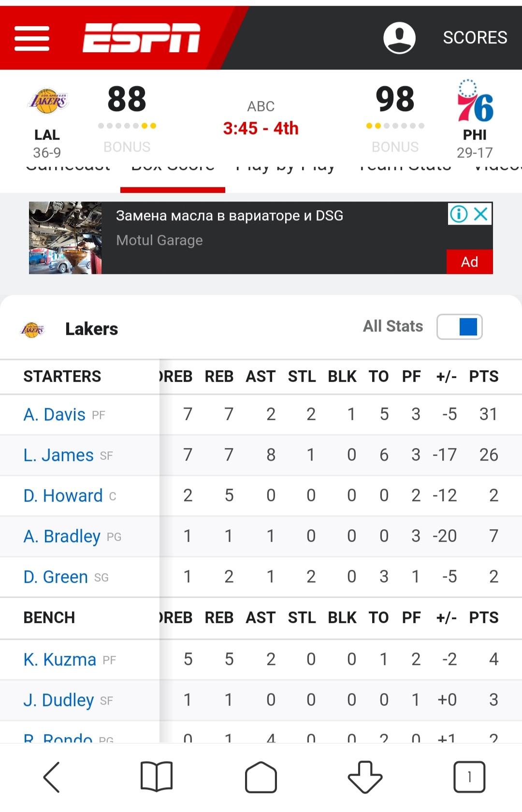The width and height of the screenshot is (522, 812).
Task: Click the Motul Garage ad thumbnail
Action: (65, 238)
